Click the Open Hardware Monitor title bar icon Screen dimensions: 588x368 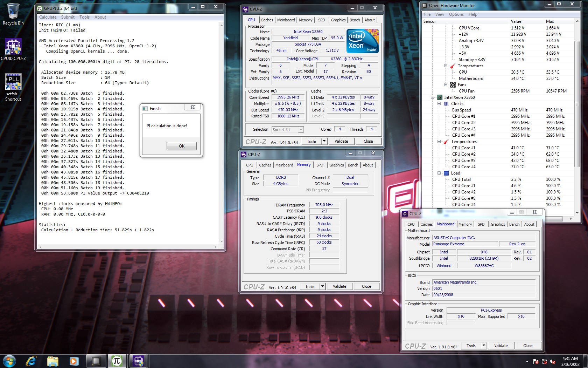tap(425, 5)
